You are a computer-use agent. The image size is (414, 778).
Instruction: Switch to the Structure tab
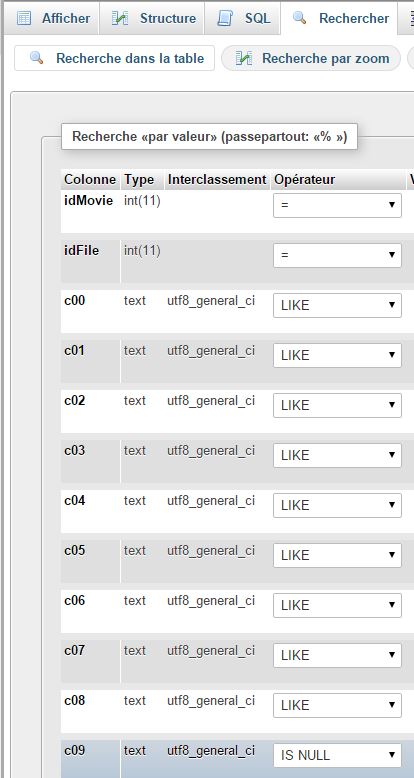coord(152,18)
